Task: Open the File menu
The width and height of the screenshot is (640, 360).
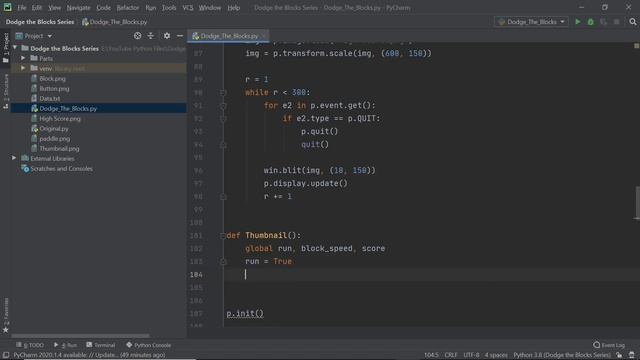Action: (21, 8)
